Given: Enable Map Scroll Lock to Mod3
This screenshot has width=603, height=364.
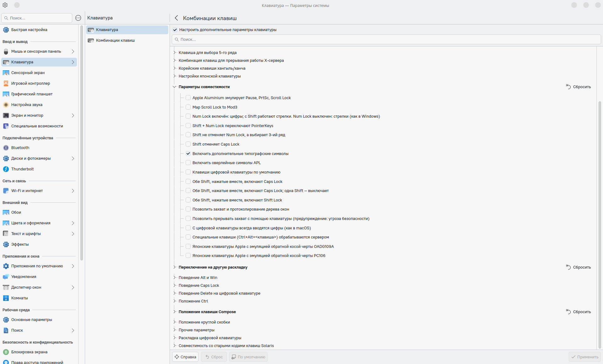Looking at the screenshot, I should [x=188, y=107].
